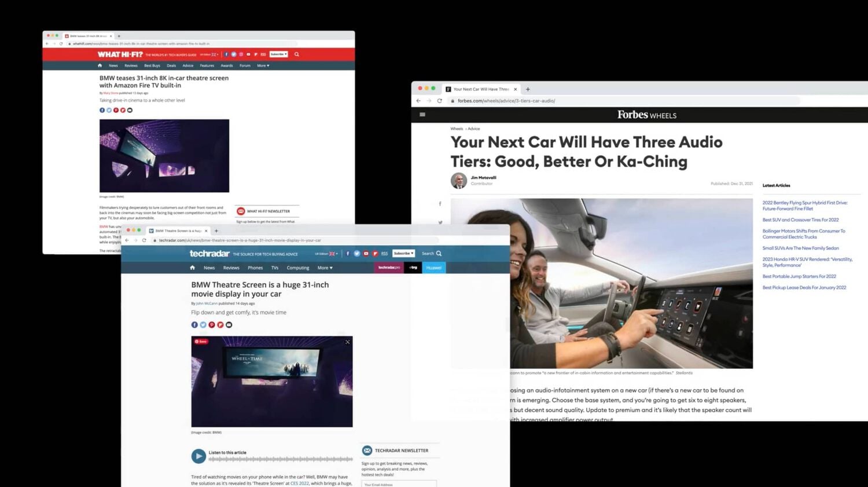This screenshot has height=487, width=868.
Task: Open '2023 Honda HR-V SUV Rendered' link
Action: pos(807,262)
